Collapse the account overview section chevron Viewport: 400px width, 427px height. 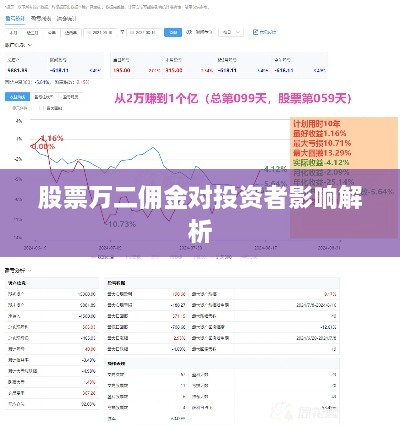[30, 45]
